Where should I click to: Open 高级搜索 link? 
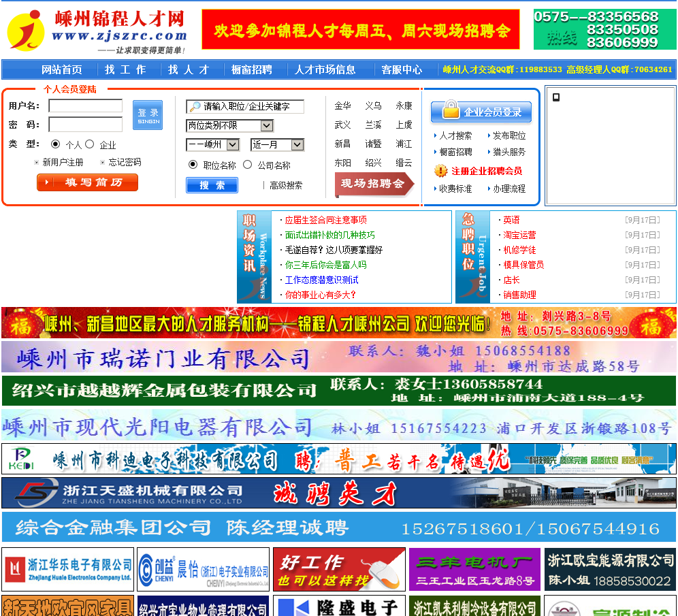coord(286,185)
